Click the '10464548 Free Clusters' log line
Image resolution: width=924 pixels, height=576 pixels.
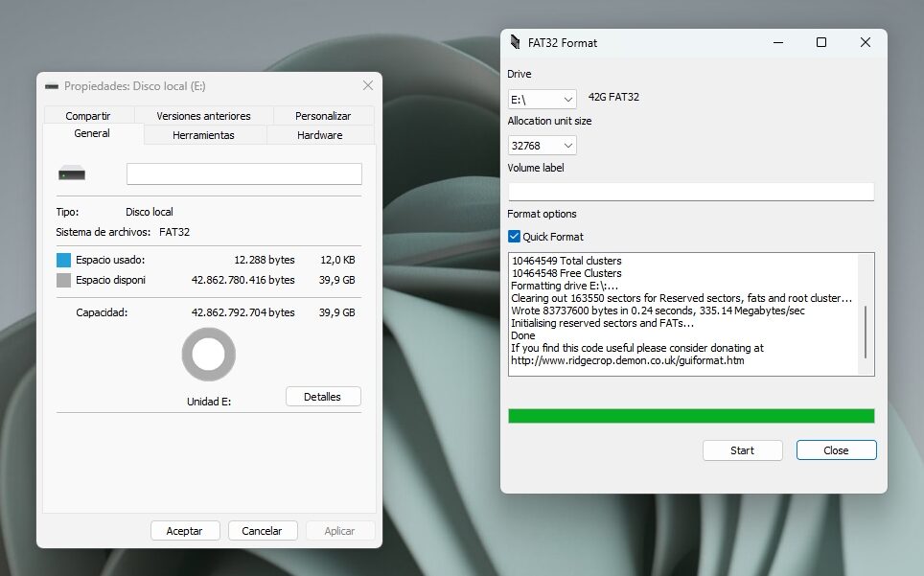566,273
